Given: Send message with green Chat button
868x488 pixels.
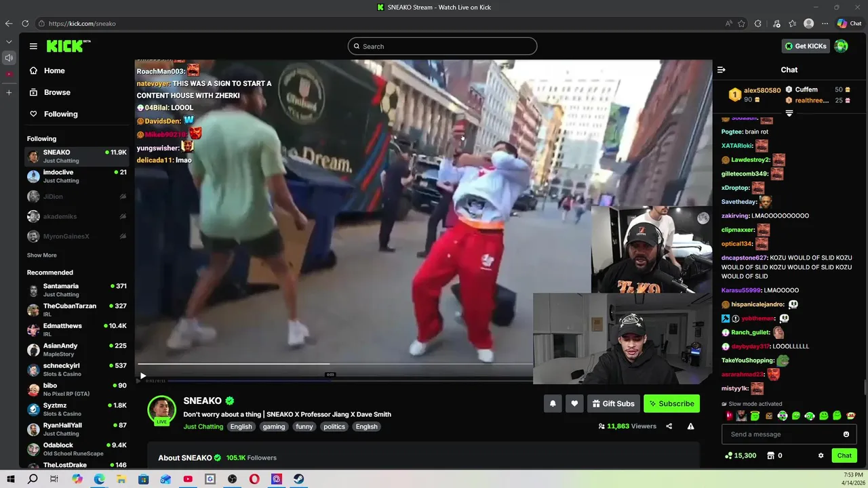Looking at the screenshot, I should pyautogui.click(x=844, y=455).
